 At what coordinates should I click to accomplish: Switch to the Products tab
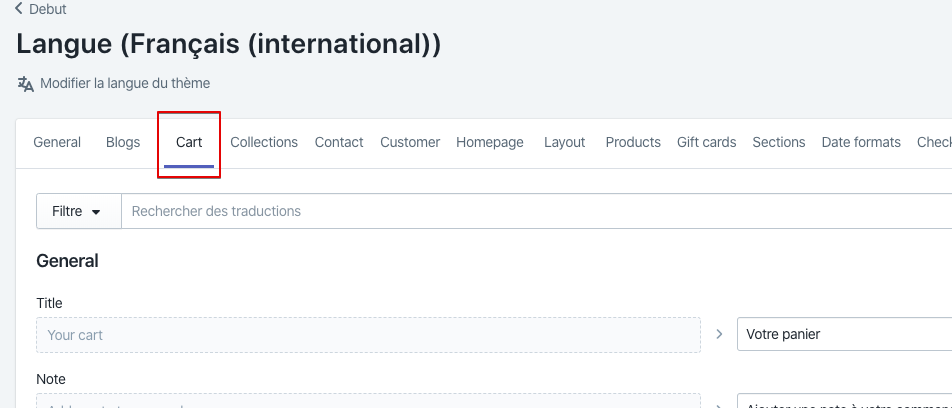[633, 142]
